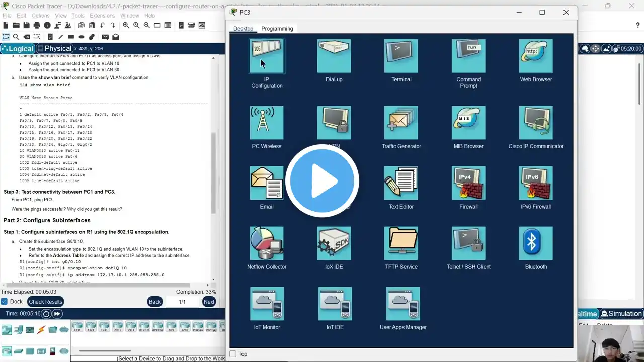This screenshot has height=362, width=644.
Task: Open the Help menu
Action: click(x=149, y=16)
